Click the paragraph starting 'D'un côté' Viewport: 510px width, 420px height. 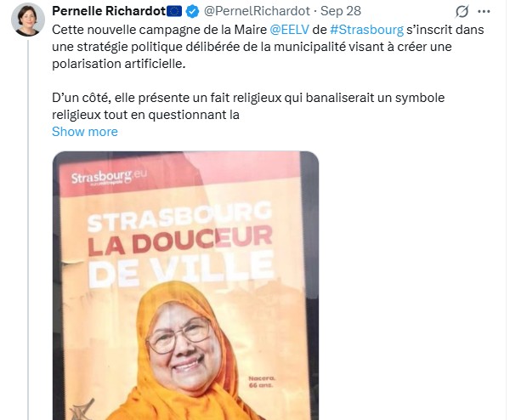click(248, 106)
